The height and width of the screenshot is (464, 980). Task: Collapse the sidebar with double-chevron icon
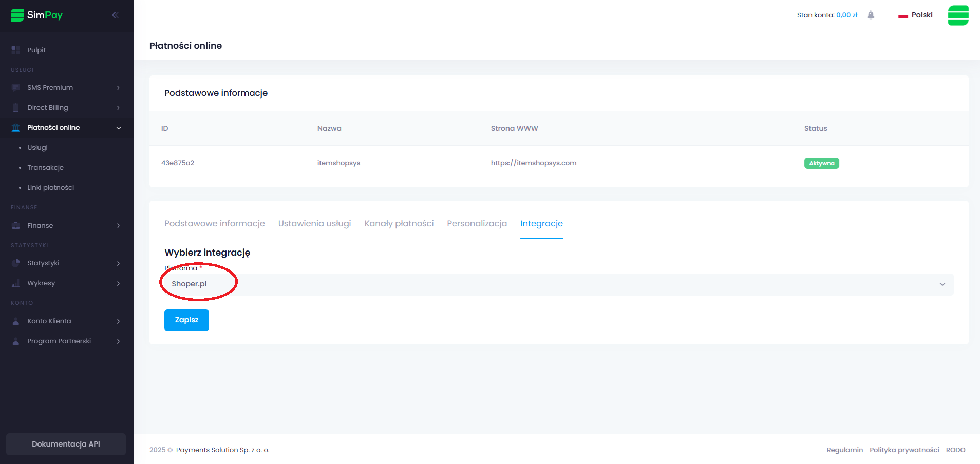[115, 15]
